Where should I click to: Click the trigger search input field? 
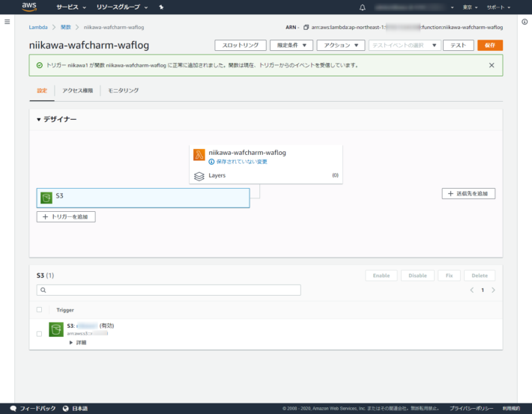[x=169, y=290]
